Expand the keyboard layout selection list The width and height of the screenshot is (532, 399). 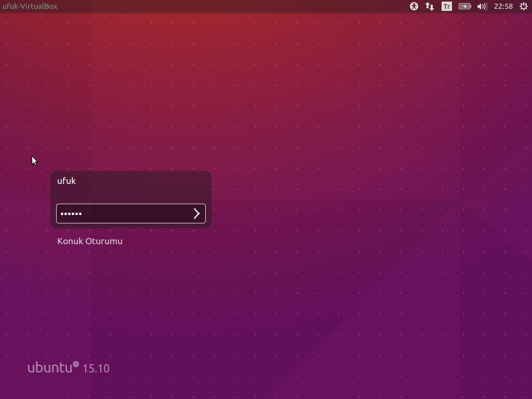pyautogui.click(x=446, y=6)
